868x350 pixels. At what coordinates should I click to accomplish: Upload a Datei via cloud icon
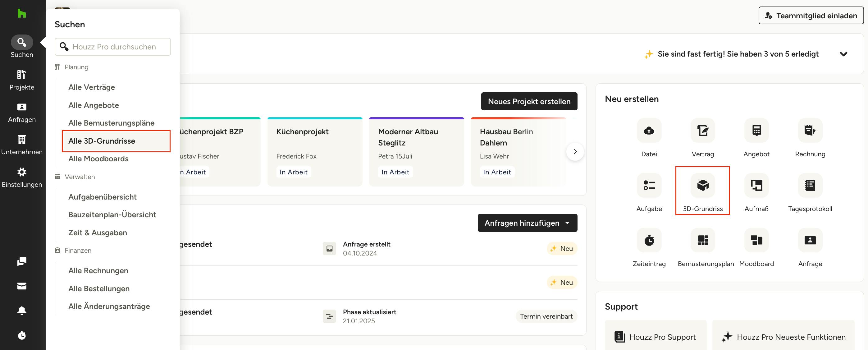(649, 131)
